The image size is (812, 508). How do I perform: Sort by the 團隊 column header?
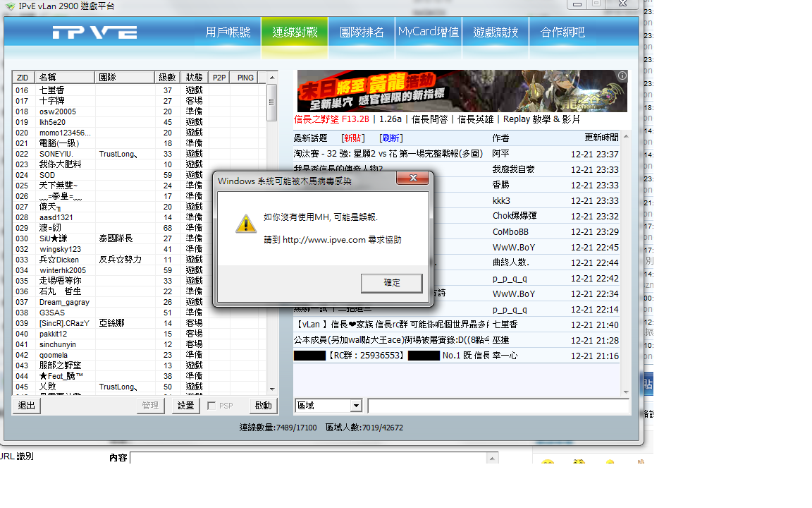pos(124,77)
